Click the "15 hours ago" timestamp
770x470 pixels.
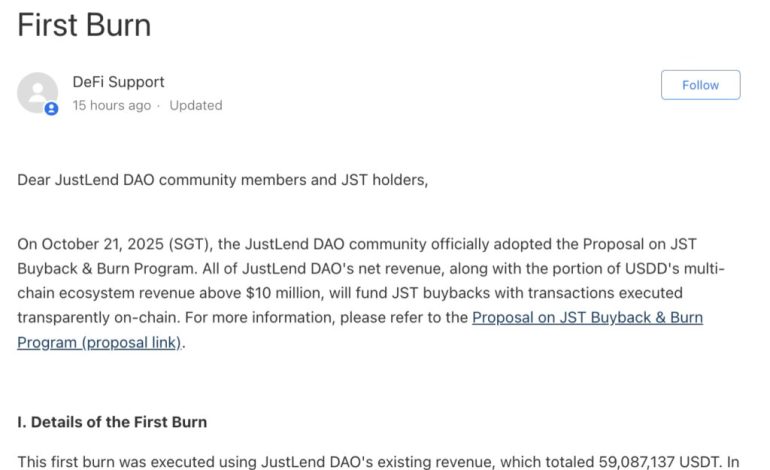[111, 105]
